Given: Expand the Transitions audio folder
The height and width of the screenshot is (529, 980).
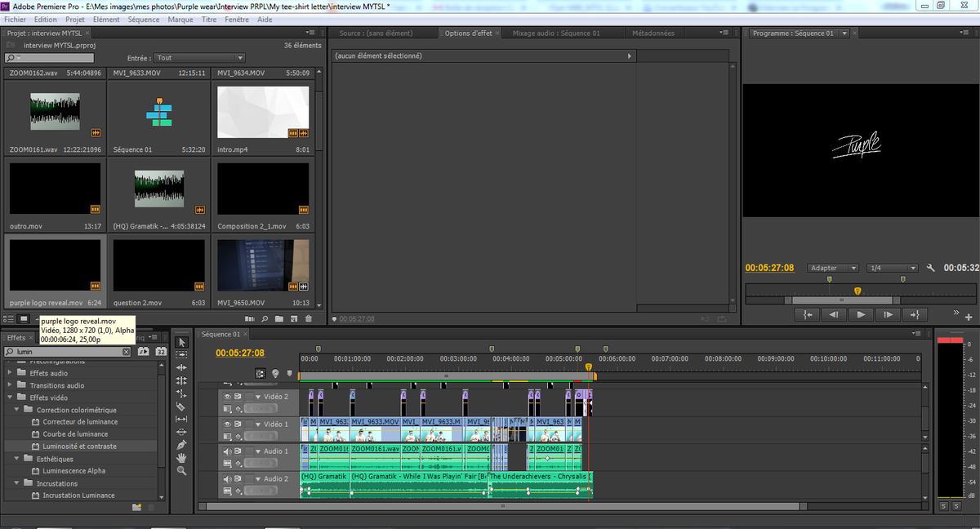Looking at the screenshot, I should (10, 385).
